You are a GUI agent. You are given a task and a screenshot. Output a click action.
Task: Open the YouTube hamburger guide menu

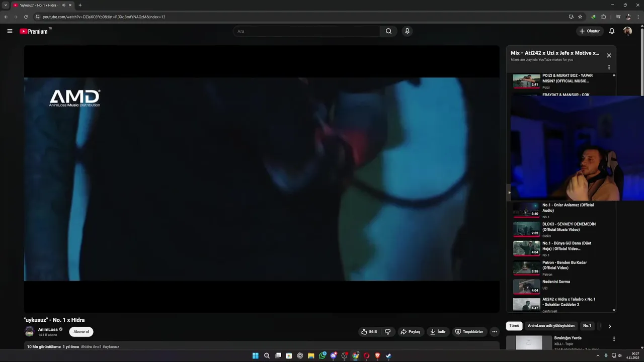(10, 31)
